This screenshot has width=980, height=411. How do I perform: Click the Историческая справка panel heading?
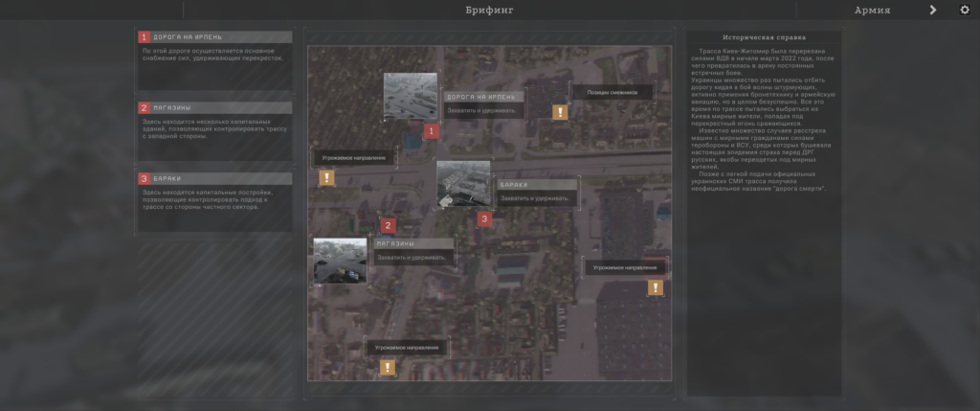click(765, 38)
